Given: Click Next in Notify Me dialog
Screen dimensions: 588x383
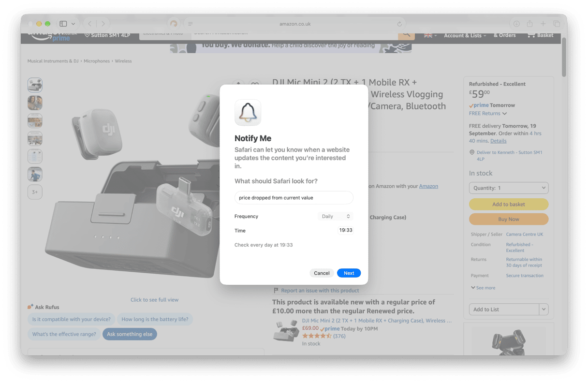Looking at the screenshot, I should click(349, 273).
